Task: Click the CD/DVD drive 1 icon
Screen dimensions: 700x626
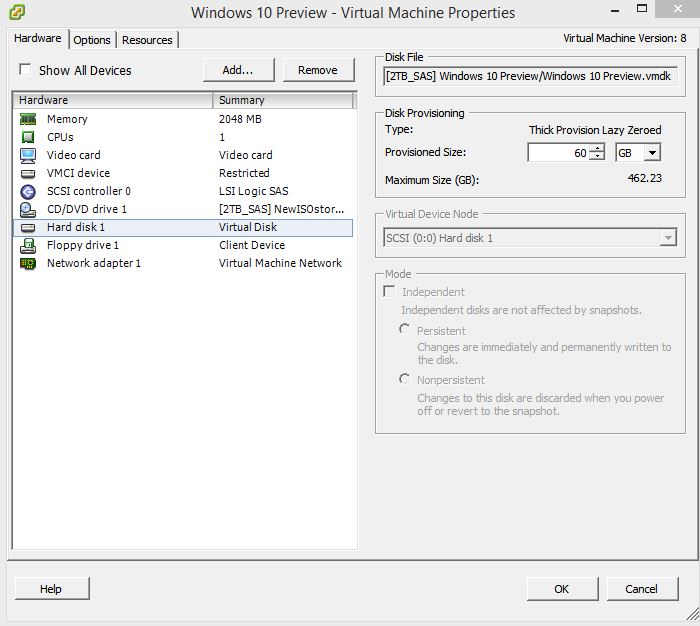Action: 28,209
